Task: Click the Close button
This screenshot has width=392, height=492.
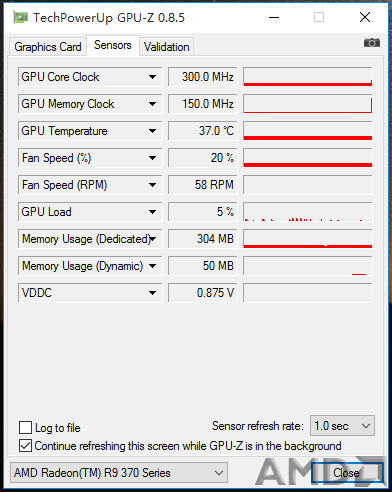Action: (x=347, y=473)
